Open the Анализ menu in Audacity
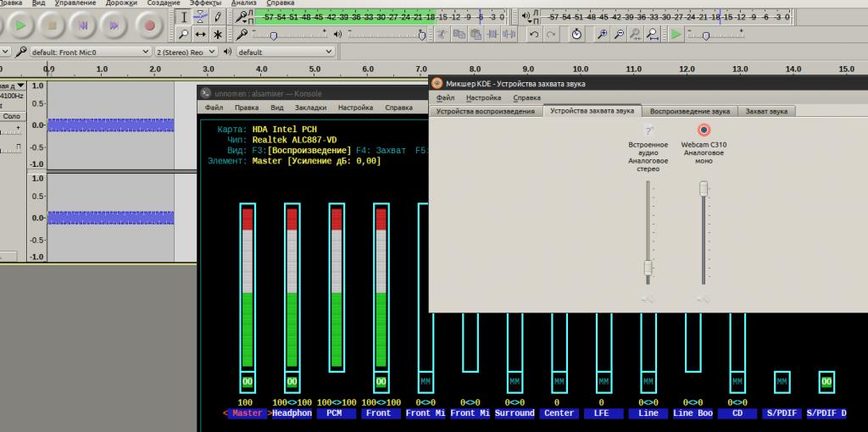 pos(243,3)
